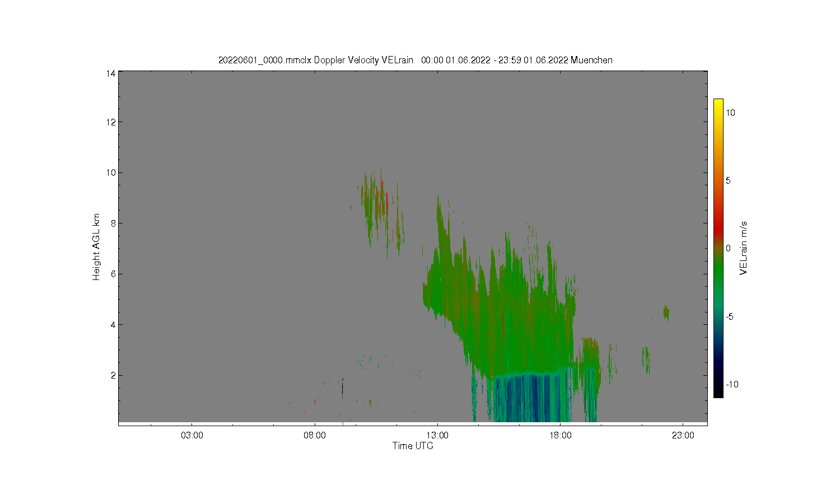Image resolution: width=840 pixels, height=504 pixels.
Task: Click the red region of the colorbar
Action: pos(718,227)
